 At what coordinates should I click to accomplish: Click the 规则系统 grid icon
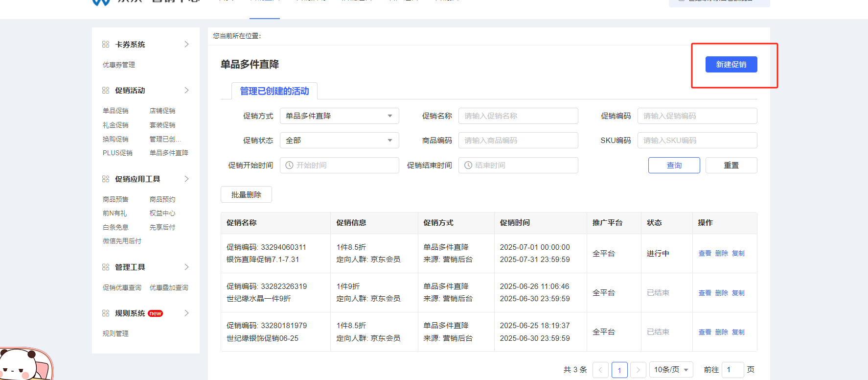105,313
